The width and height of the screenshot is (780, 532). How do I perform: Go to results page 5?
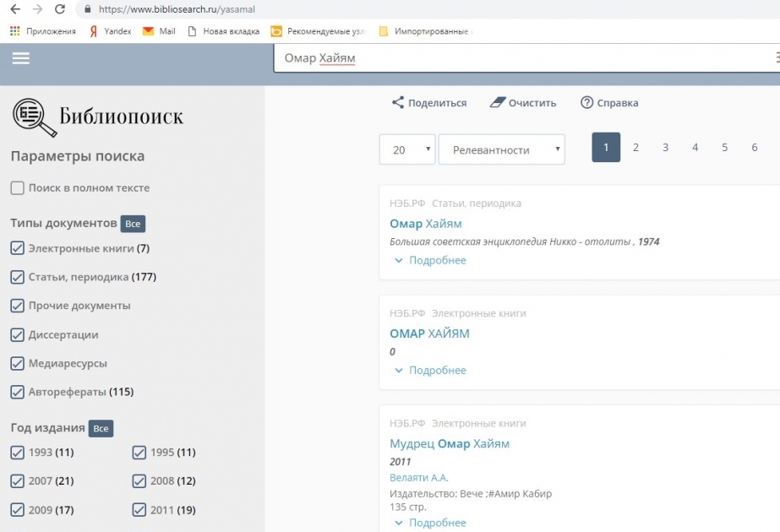pos(725,147)
